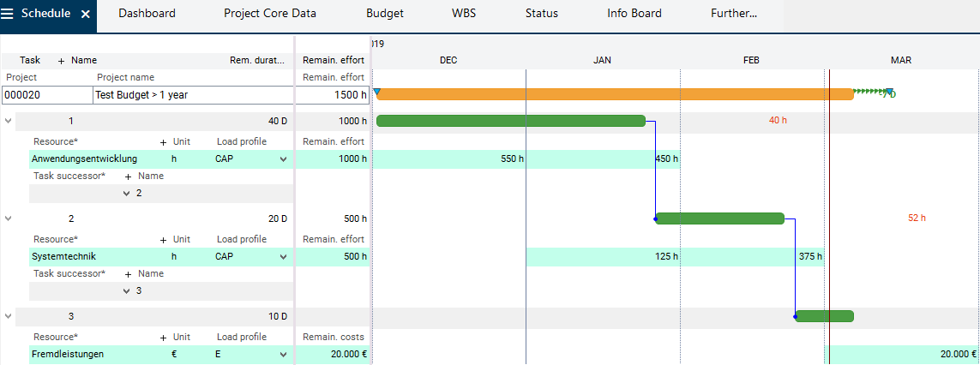The height and width of the screenshot is (365, 980).
Task: Select the green Gantt bar of task 2
Action: [x=719, y=218]
